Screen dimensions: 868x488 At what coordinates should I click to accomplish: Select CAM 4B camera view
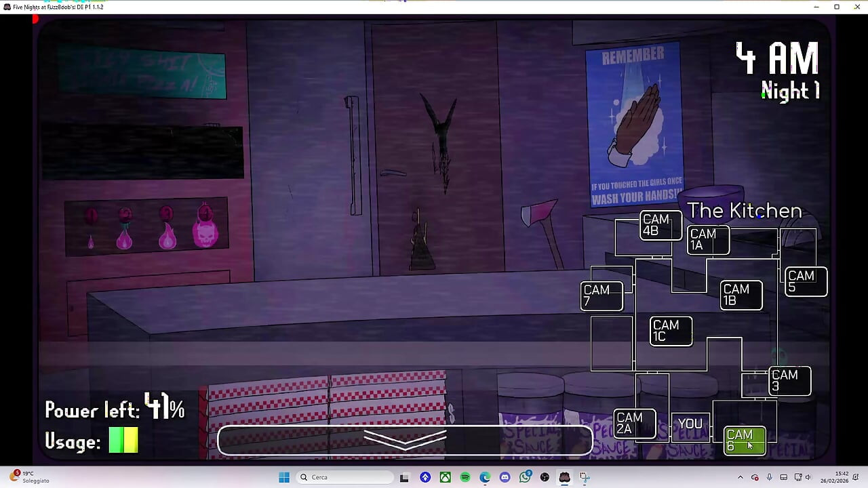pyautogui.click(x=660, y=225)
